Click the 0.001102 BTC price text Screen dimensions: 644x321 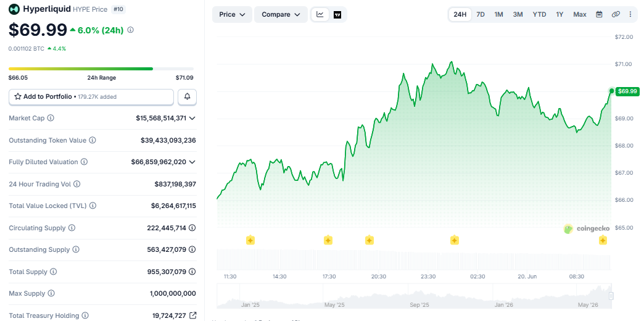[27, 49]
